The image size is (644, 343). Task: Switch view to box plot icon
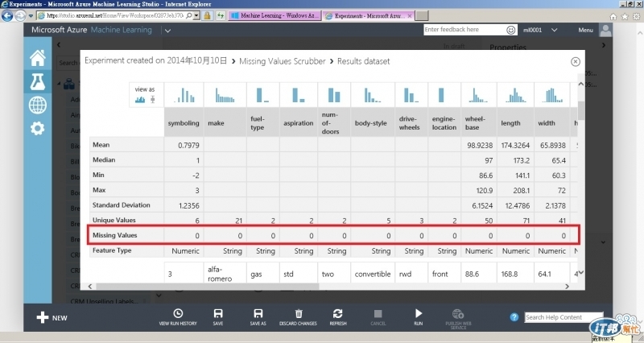[x=153, y=99]
